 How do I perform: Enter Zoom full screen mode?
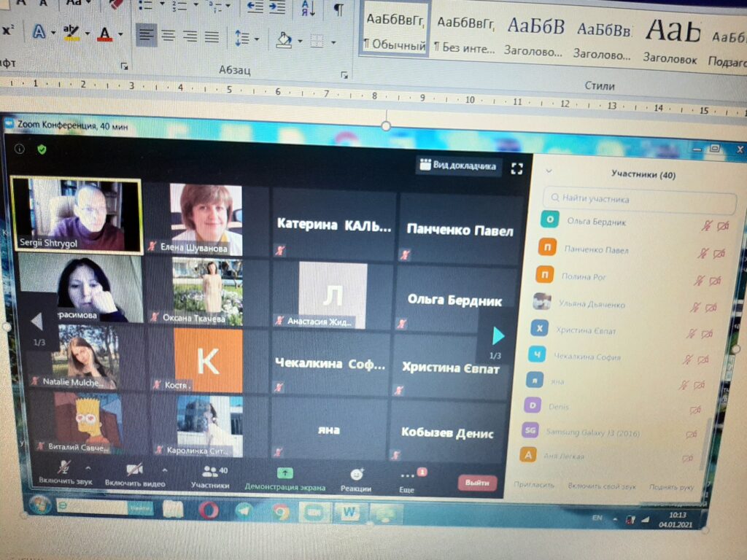click(517, 168)
